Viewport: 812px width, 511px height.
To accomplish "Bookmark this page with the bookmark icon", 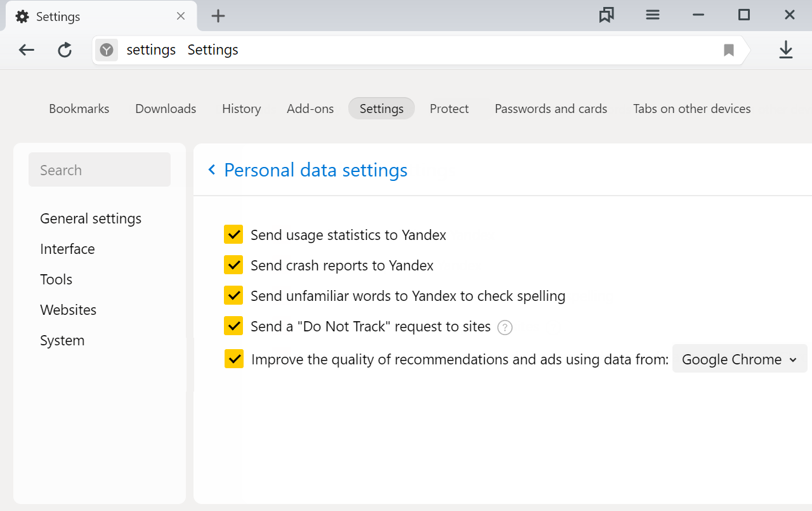I will (729, 50).
